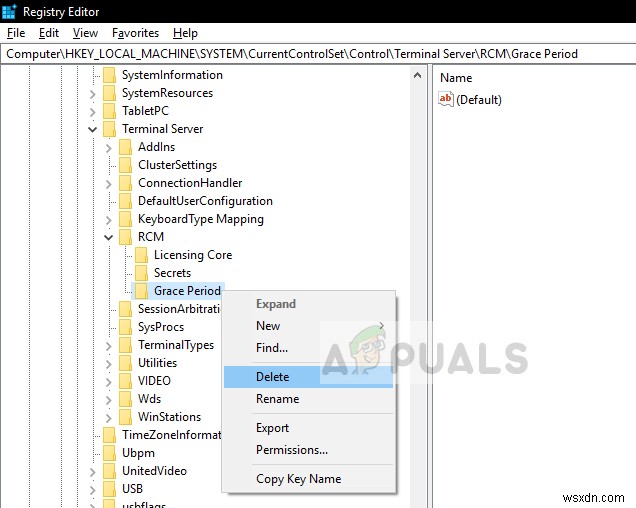Choose Rename from the context menu
Screen dimensions: 636x508
pos(308,399)
